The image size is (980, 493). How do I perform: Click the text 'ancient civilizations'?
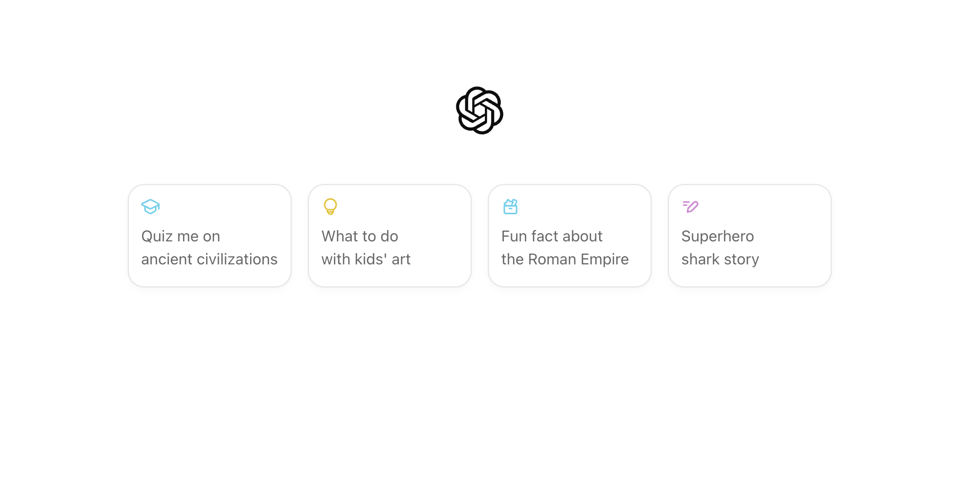point(209,259)
